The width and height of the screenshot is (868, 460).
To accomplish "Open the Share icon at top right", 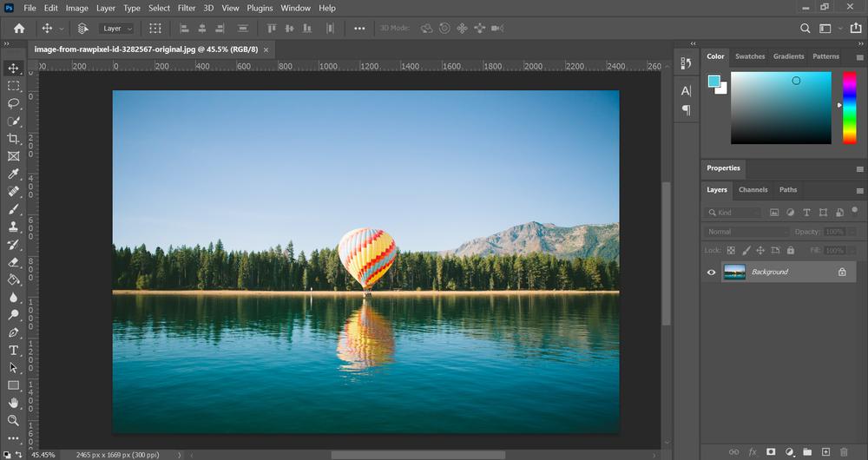I will click(856, 28).
